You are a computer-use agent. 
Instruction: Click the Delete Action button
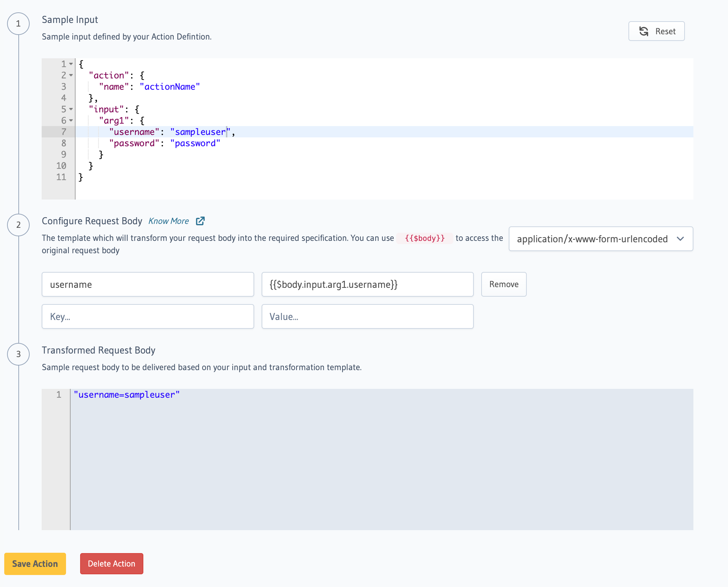112,564
